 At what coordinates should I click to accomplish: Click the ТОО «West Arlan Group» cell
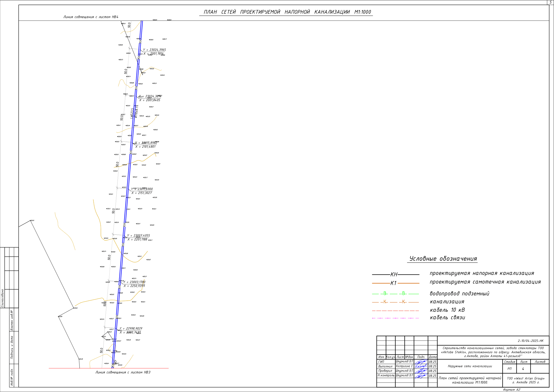pos(526,380)
